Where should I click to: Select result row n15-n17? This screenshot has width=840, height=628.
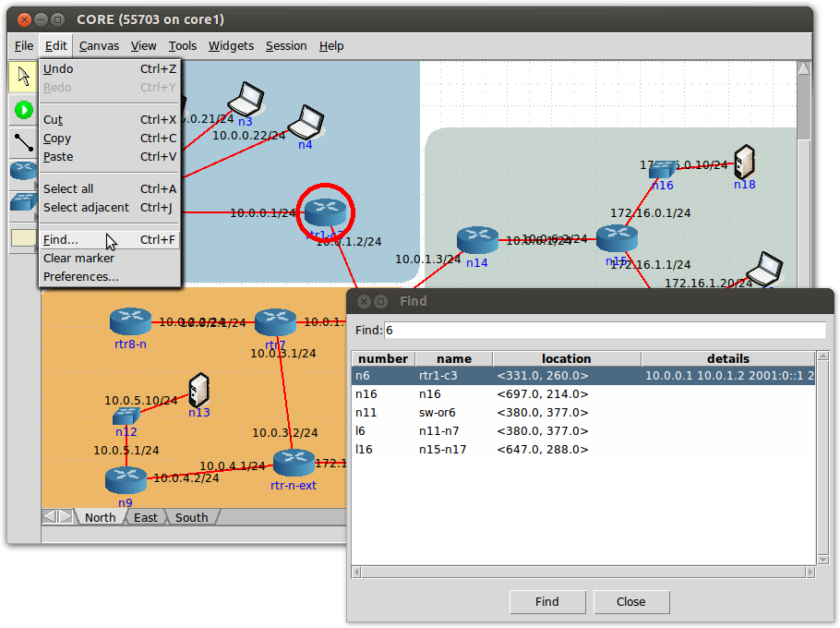point(583,450)
